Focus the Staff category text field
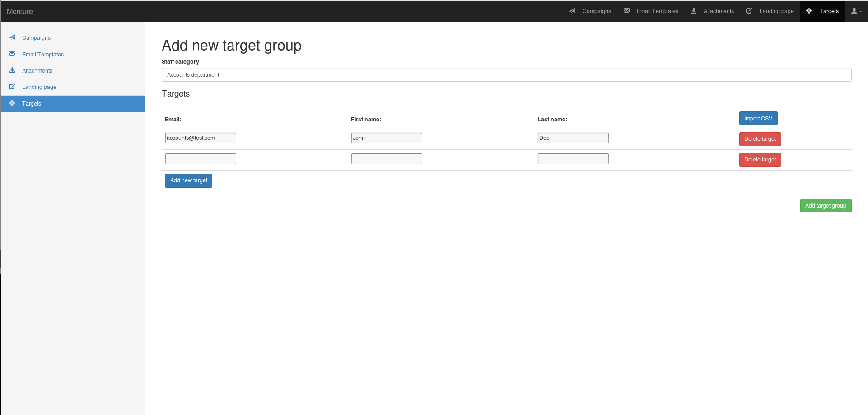This screenshot has width=868, height=415. (506, 75)
